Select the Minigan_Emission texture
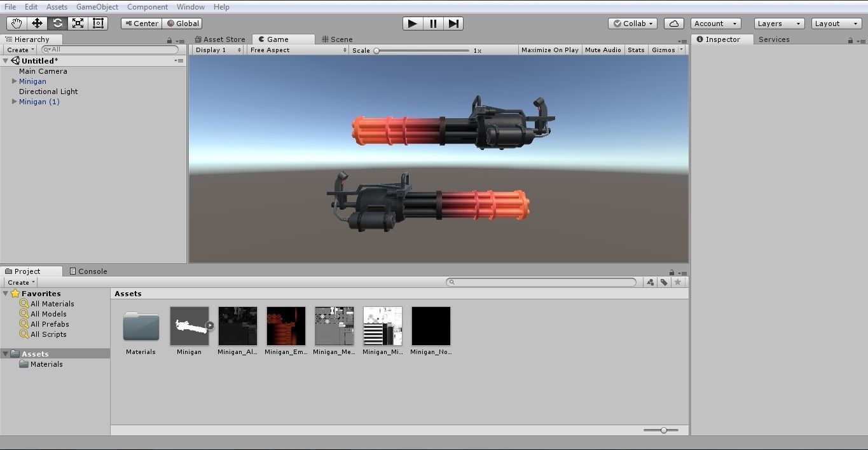Image resolution: width=868 pixels, height=450 pixels. coord(286,326)
